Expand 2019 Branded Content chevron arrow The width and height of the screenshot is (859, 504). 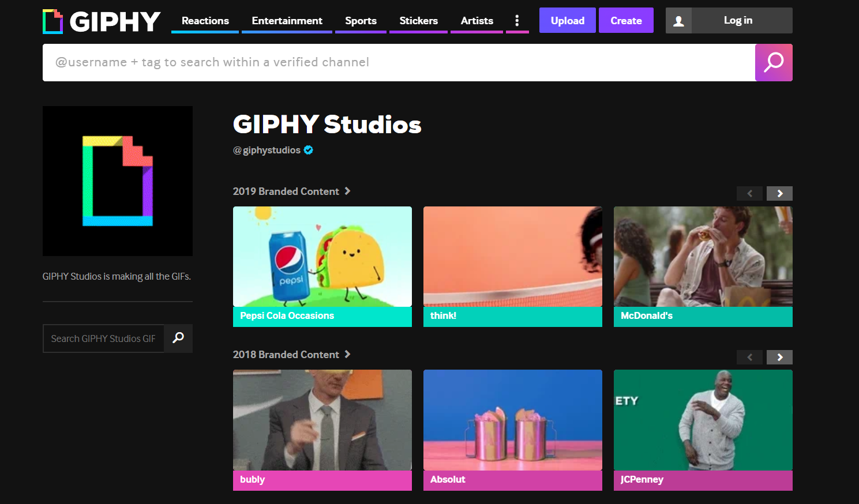coord(347,191)
